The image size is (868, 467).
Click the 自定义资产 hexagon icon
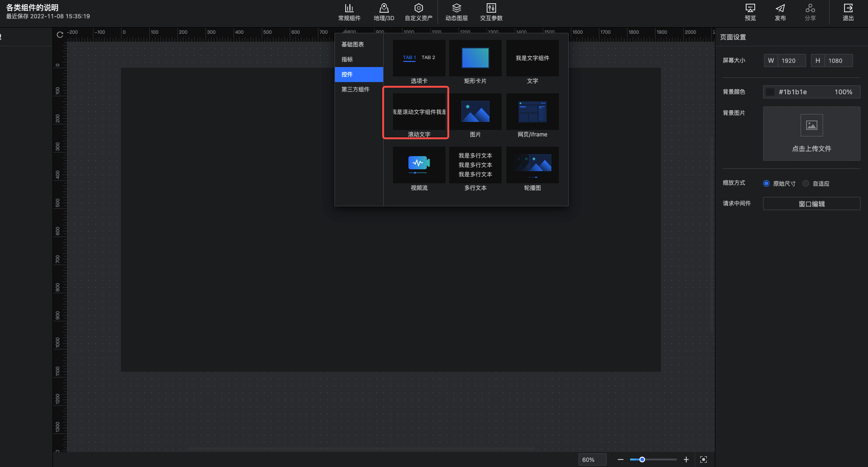(x=418, y=12)
